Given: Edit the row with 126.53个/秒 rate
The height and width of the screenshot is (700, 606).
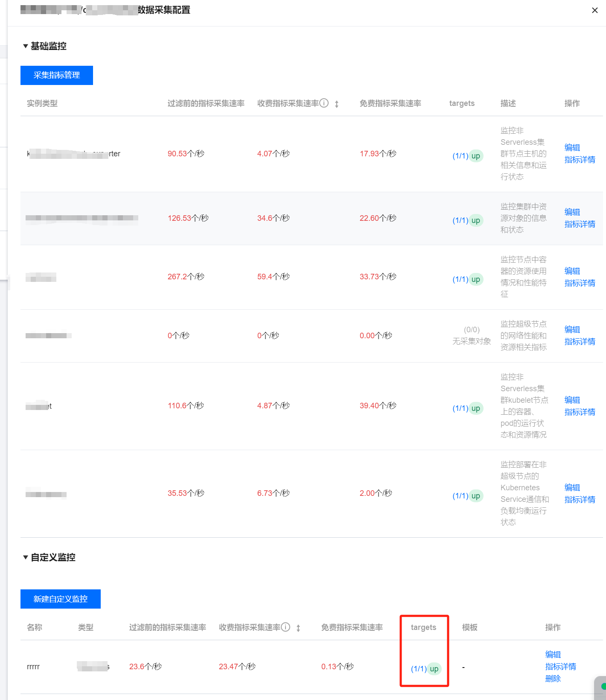Looking at the screenshot, I should click(x=572, y=212).
